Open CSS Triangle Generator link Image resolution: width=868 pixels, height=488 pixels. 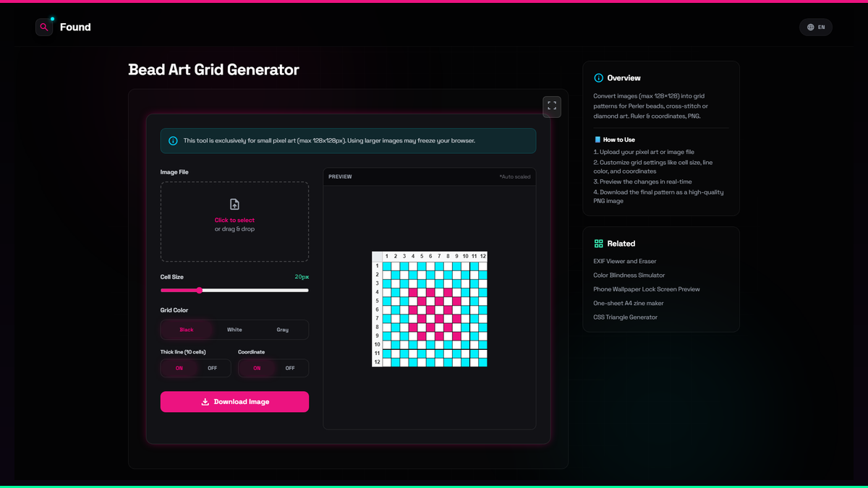tap(624, 317)
